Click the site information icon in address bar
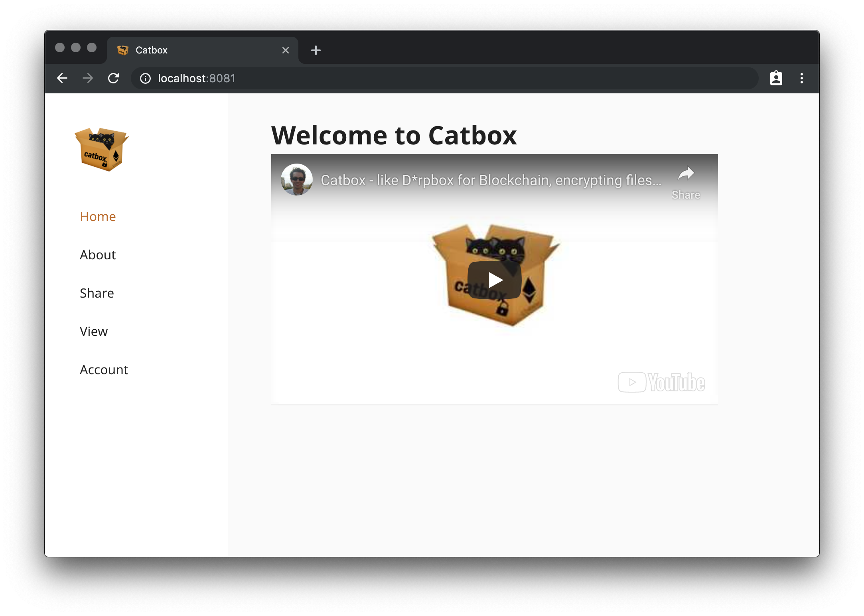 145,78
